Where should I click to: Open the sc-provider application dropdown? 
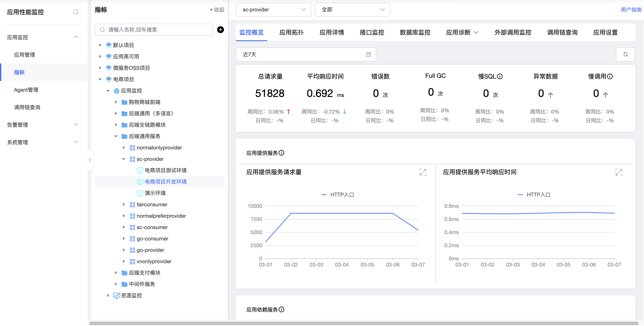click(x=273, y=10)
